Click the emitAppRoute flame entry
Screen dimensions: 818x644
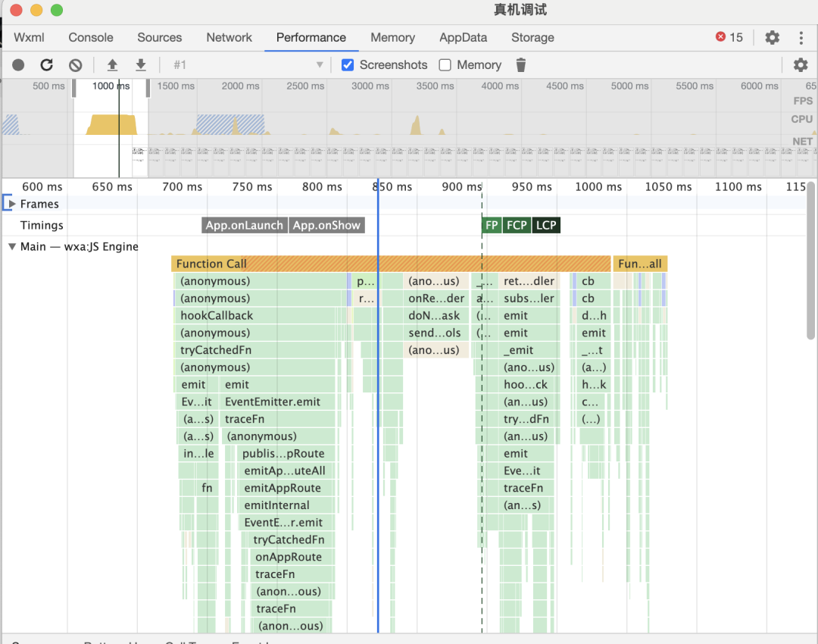[286, 487]
